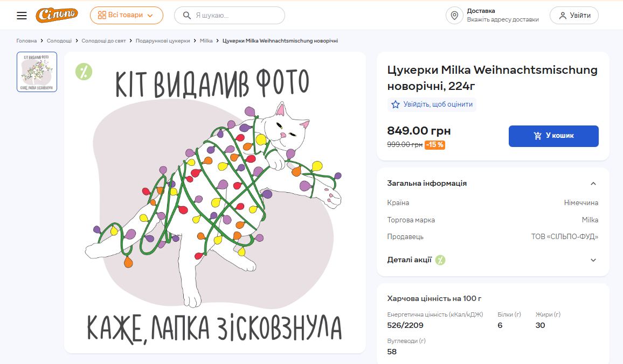623x364 pixels.
Task: Open the Milka breadcrumb link
Action: coord(206,41)
